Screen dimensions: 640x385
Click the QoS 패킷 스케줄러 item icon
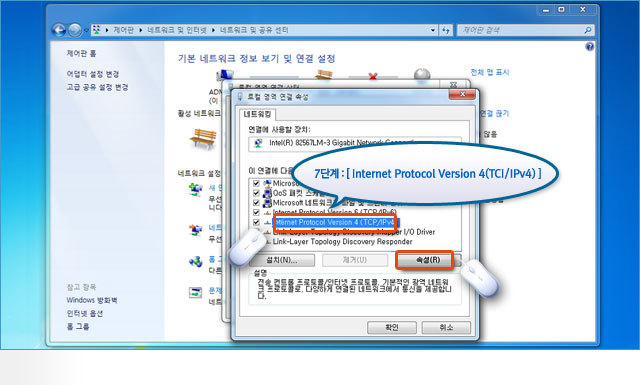(268, 193)
